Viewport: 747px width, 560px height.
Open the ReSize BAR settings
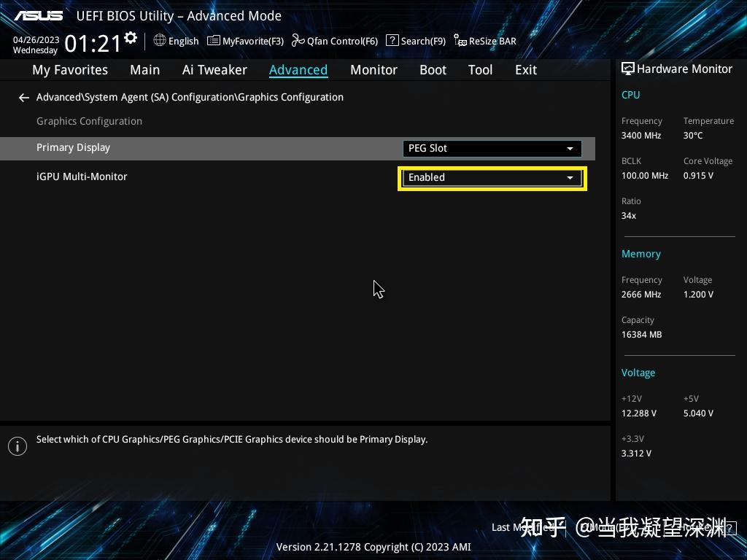click(484, 41)
